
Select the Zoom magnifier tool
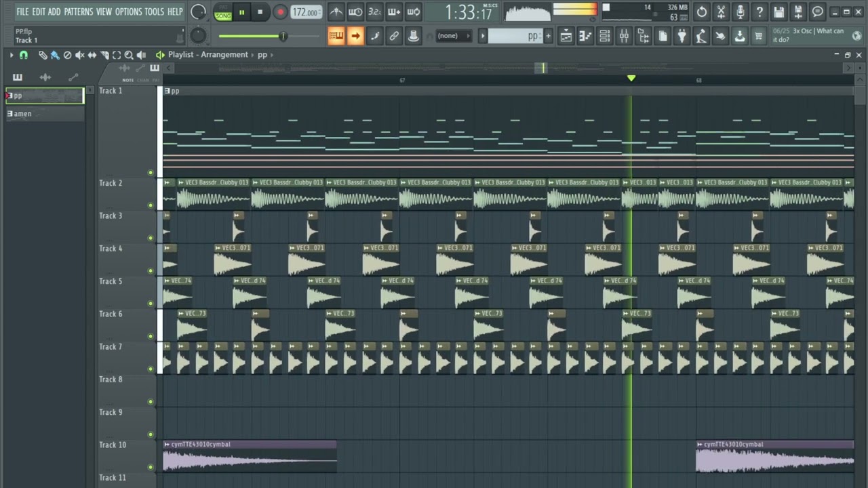129,55
